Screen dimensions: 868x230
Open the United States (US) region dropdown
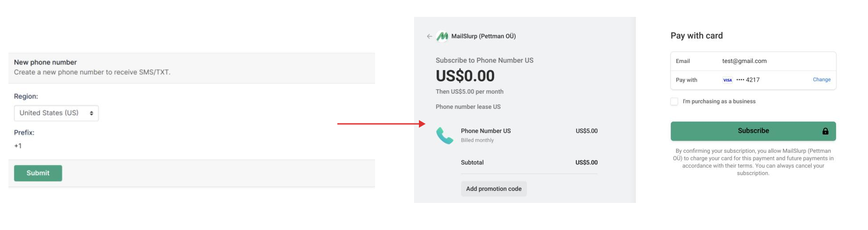pyautogui.click(x=56, y=113)
